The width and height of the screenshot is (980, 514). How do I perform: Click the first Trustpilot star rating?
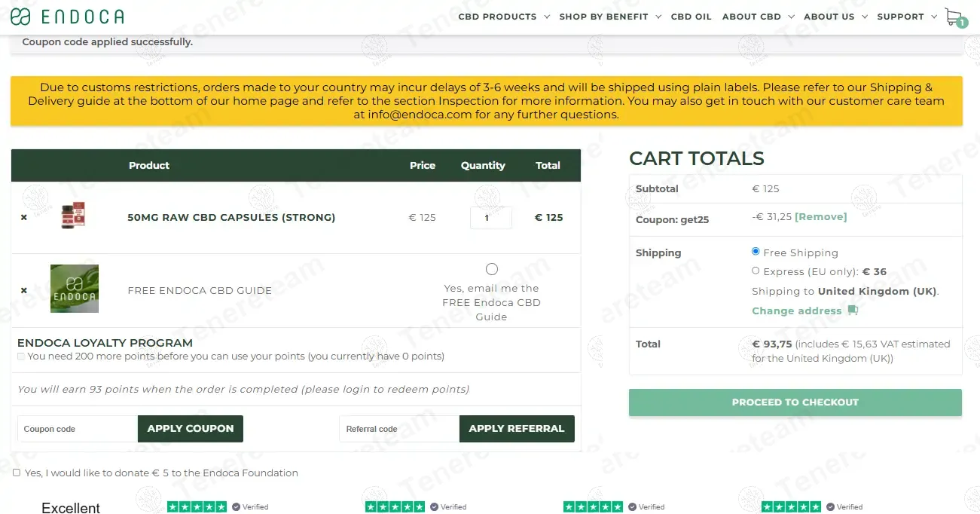click(x=197, y=507)
